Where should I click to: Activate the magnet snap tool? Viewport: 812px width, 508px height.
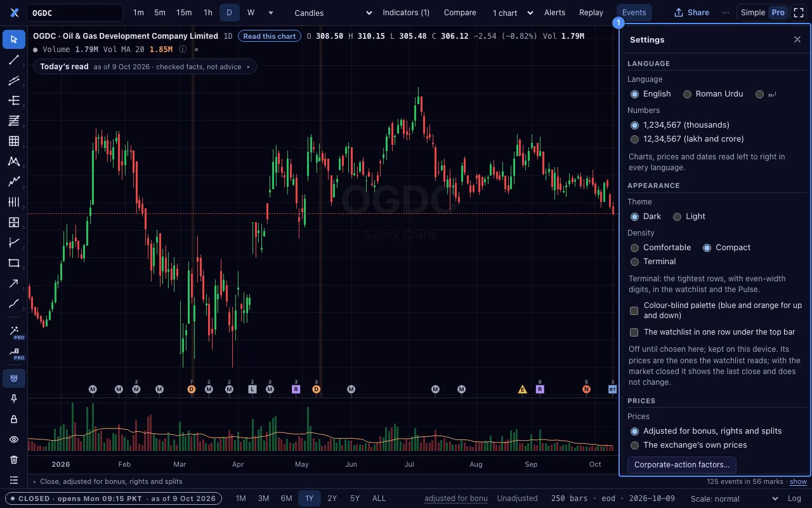(14, 378)
